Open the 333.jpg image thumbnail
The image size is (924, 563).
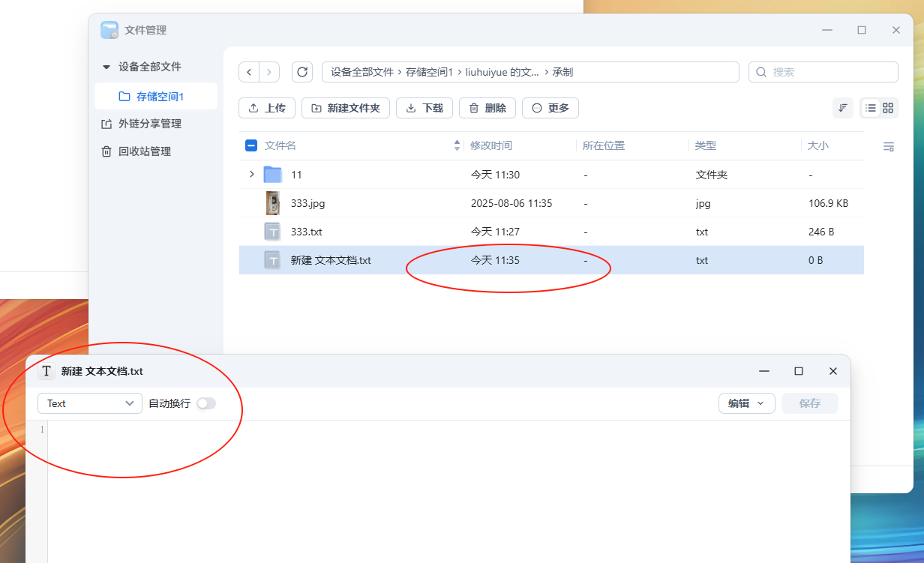273,203
